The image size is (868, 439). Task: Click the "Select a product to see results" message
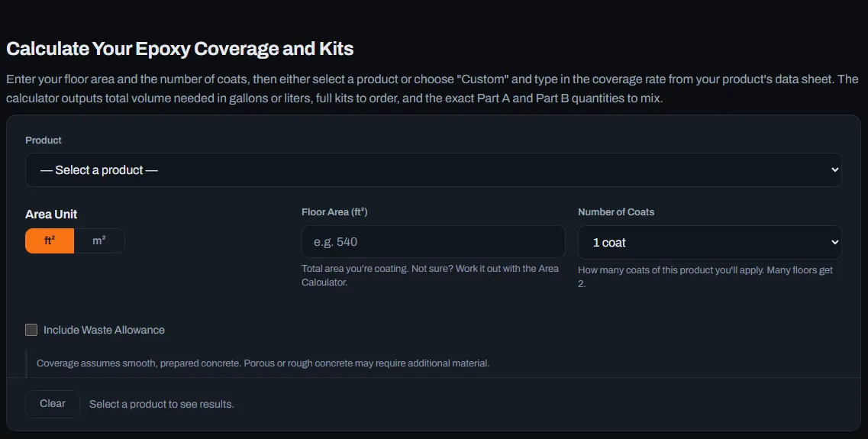(x=162, y=404)
